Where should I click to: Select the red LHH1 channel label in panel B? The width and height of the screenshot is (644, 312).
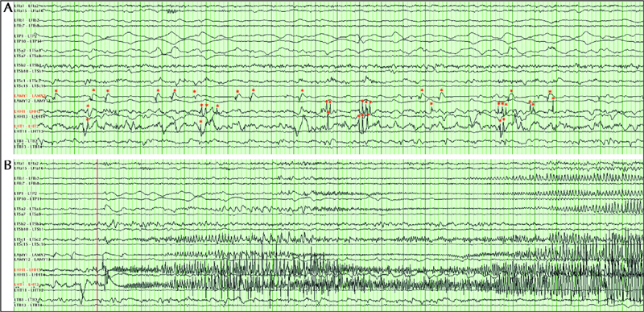tap(27, 269)
